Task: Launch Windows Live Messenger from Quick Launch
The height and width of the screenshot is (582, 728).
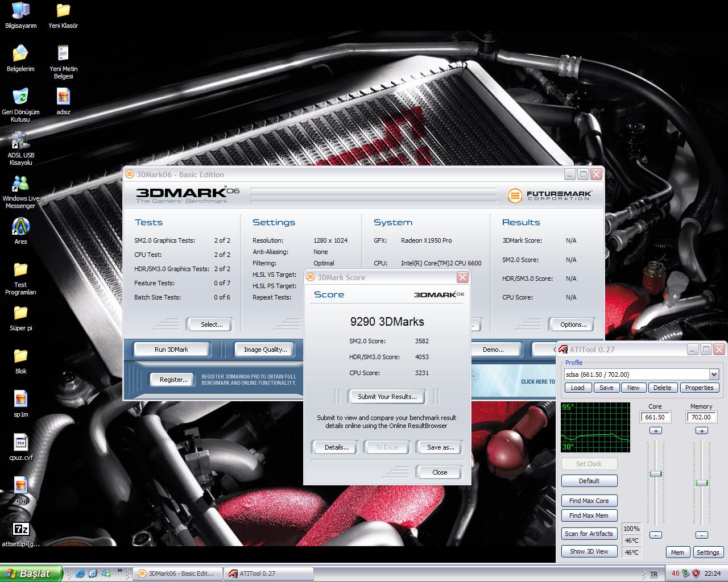Action: pyautogui.click(x=106, y=573)
